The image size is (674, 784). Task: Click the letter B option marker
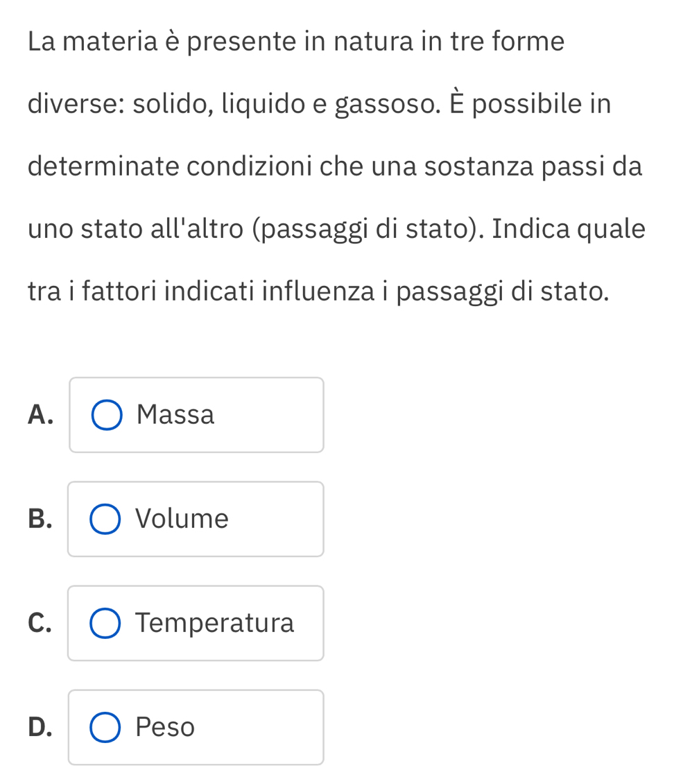[x=40, y=519]
